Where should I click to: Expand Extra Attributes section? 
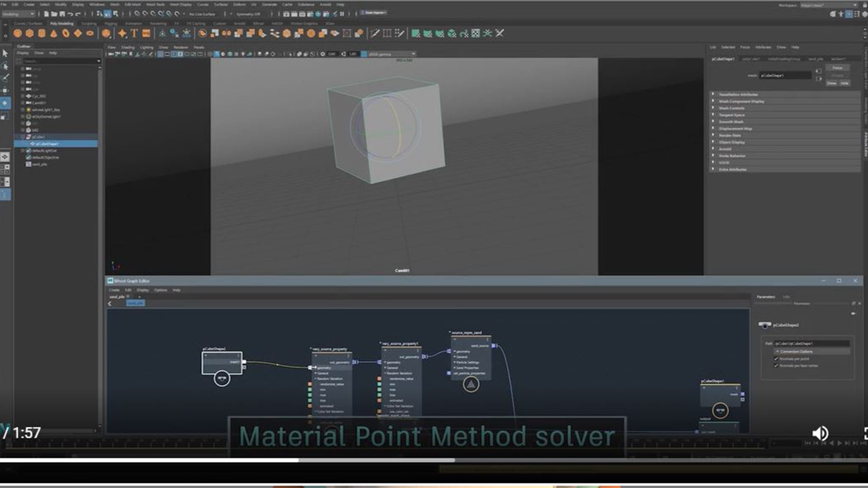pyautogui.click(x=785, y=169)
